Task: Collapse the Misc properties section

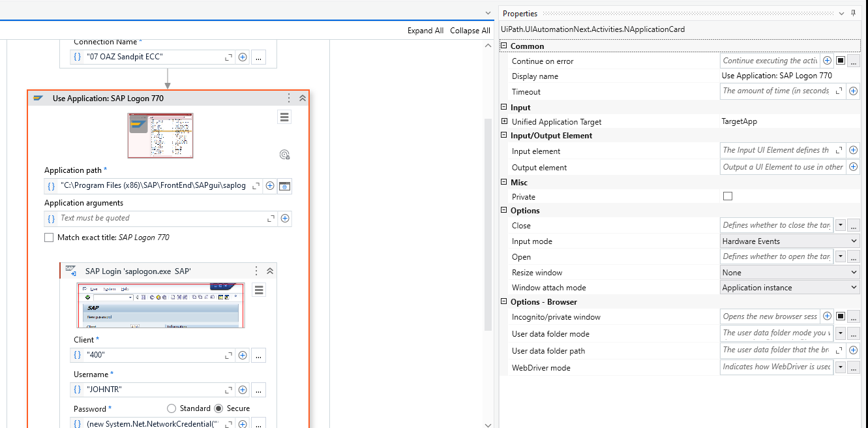Action: [504, 183]
